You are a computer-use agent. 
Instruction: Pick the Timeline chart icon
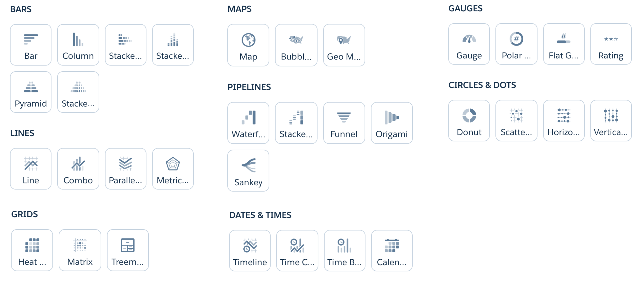(x=250, y=251)
